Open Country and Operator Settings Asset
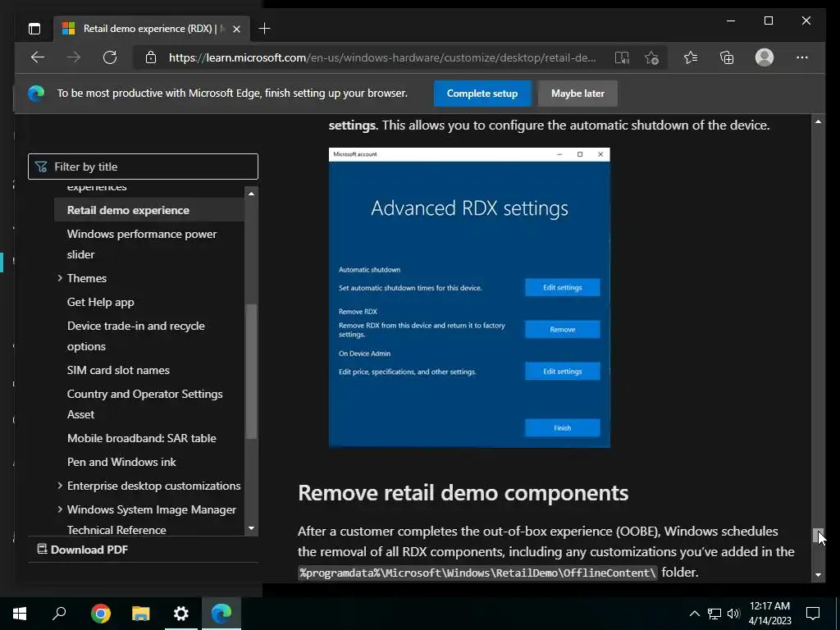Screen dimensions: 840x630 pos(144,404)
